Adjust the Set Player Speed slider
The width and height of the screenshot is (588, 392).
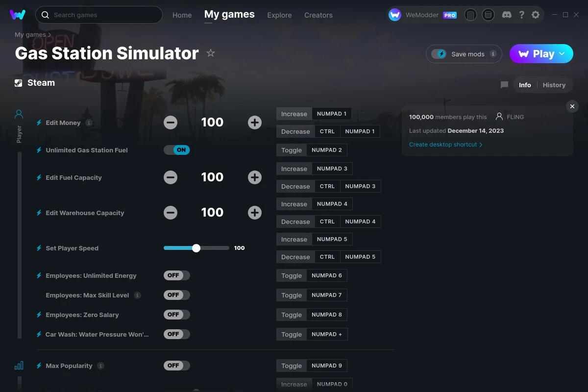tap(196, 248)
